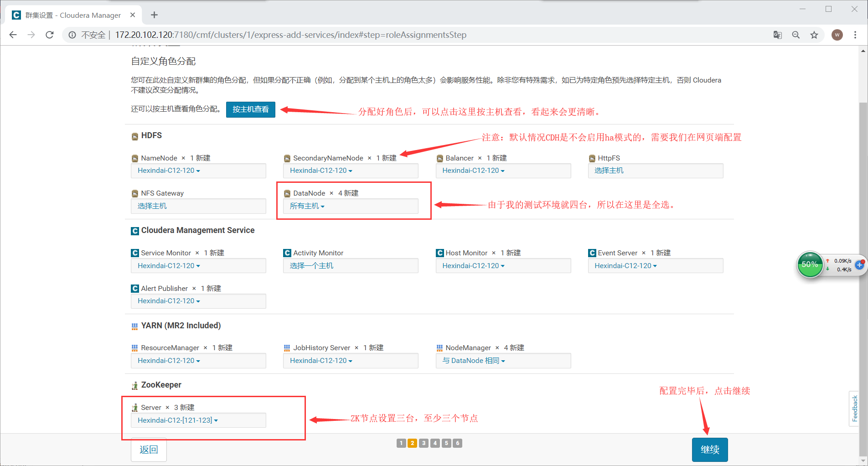The height and width of the screenshot is (466, 868).
Task: Click the green 50% speed widget
Action: coord(810,264)
